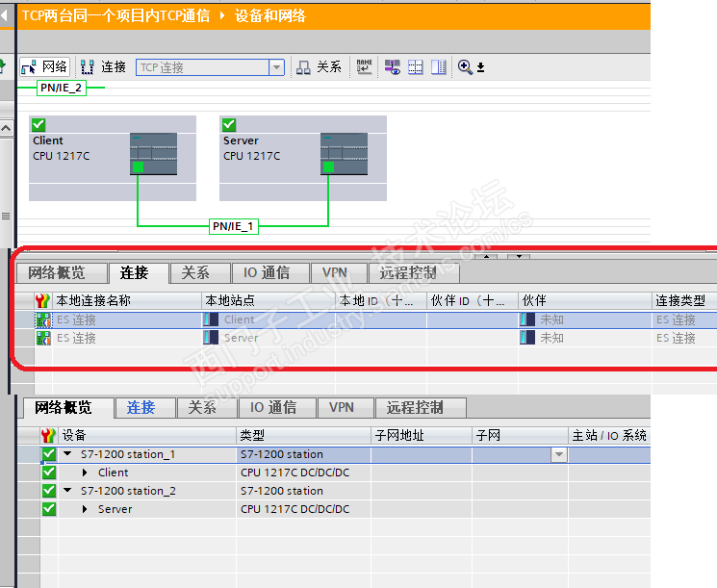Image resolution: width=717 pixels, height=588 pixels.
Task: Switch to lower IO 通信 tab
Action: coord(277,407)
